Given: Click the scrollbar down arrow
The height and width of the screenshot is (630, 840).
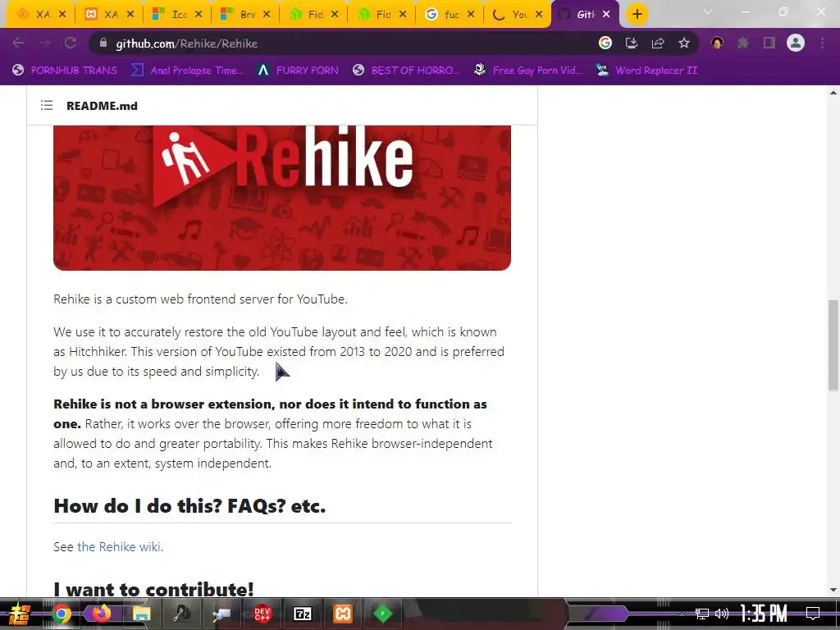Looking at the screenshot, I should click(833, 590).
